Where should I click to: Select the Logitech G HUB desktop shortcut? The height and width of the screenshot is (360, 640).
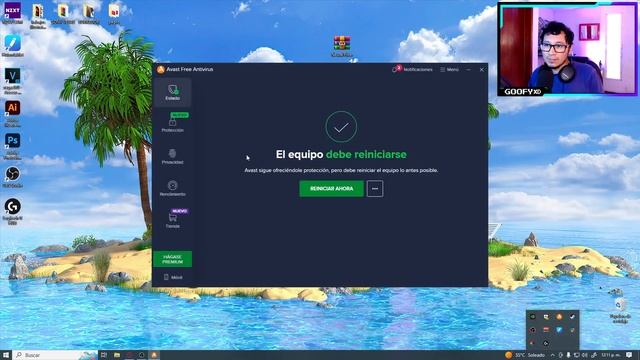13,211
